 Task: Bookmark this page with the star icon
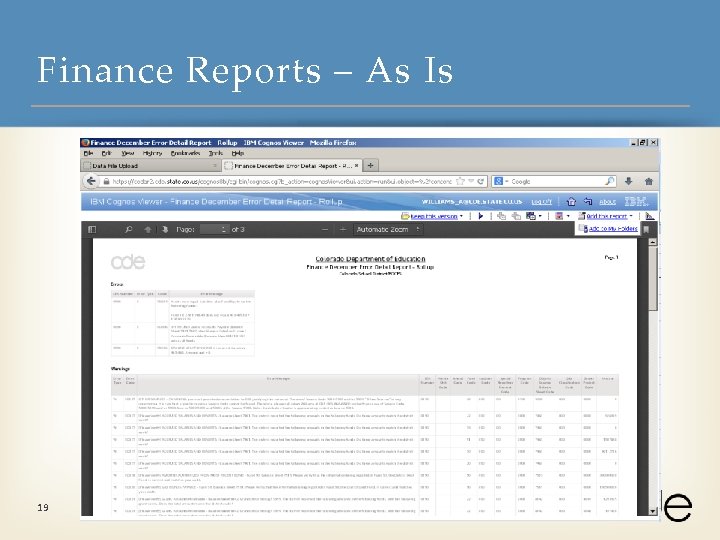(x=460, y=181)
